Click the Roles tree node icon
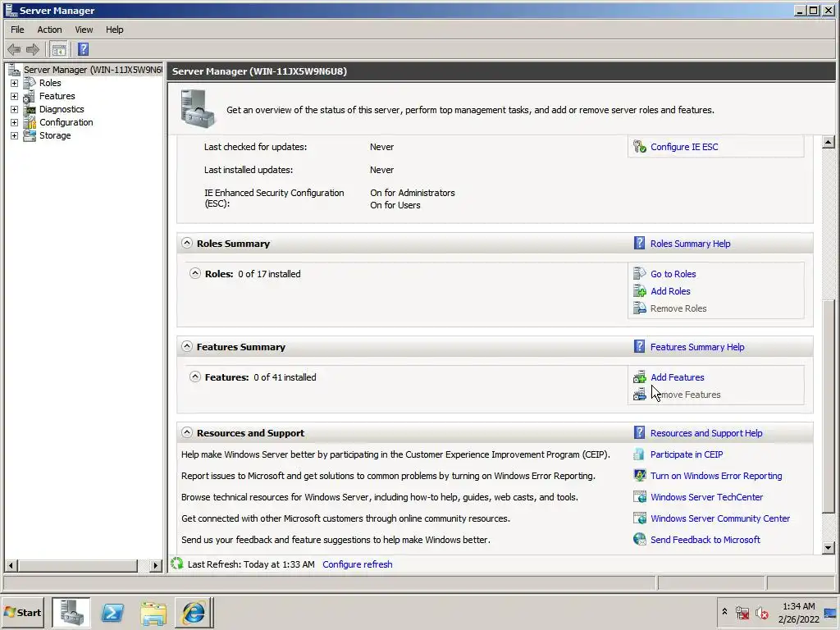 pyautogui.click(x=30, y=83)
